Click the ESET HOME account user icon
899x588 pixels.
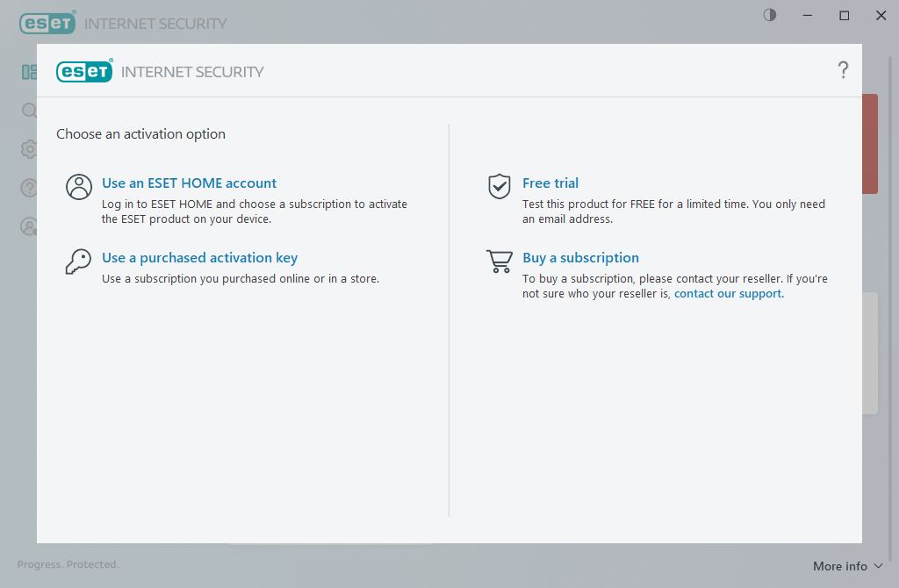(x=79, y=187)
